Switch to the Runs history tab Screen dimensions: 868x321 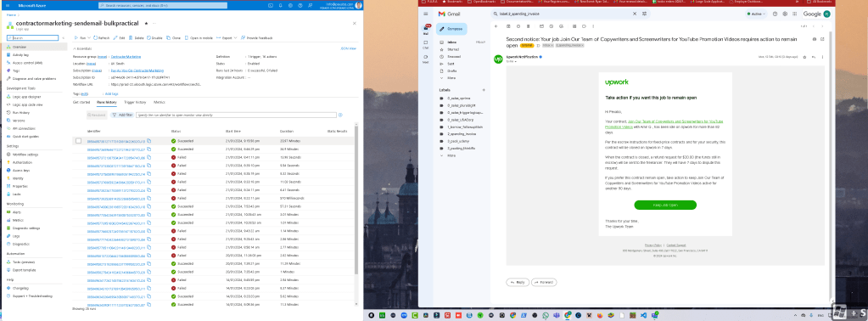tap(106, 103)
